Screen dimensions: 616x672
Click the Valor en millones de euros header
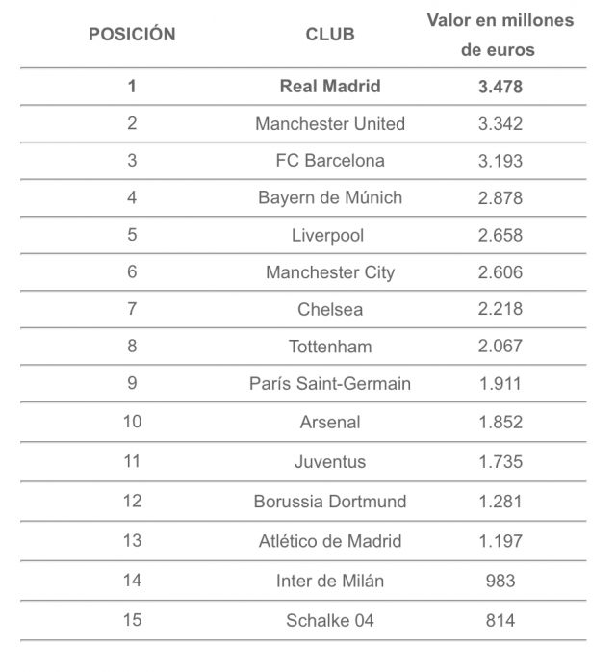pos(500,35)
